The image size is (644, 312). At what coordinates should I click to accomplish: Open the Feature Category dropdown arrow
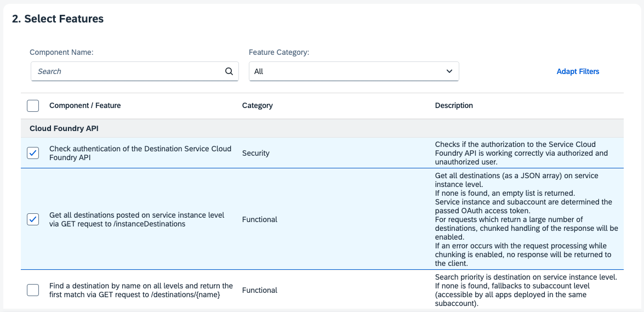click(x=449, y=71)
